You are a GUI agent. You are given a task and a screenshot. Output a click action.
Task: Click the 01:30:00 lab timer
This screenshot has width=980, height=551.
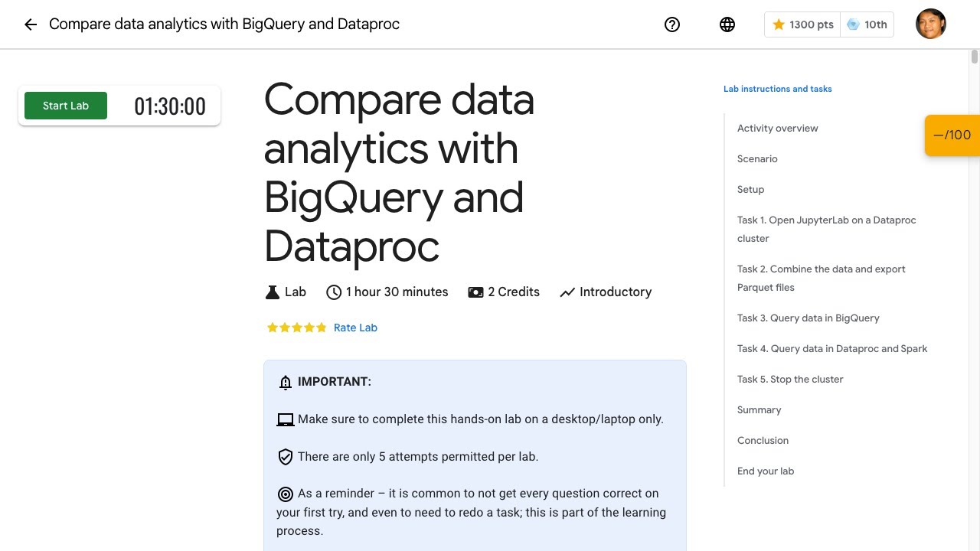[170, 106]
